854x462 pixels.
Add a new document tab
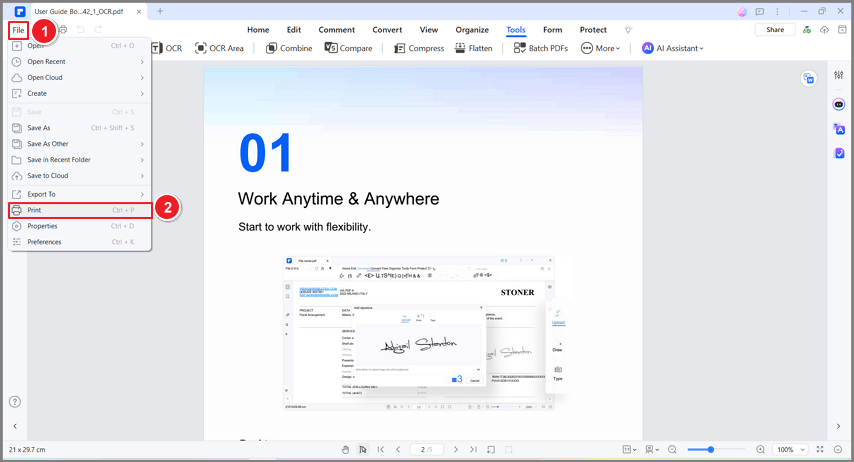[160, 11]
